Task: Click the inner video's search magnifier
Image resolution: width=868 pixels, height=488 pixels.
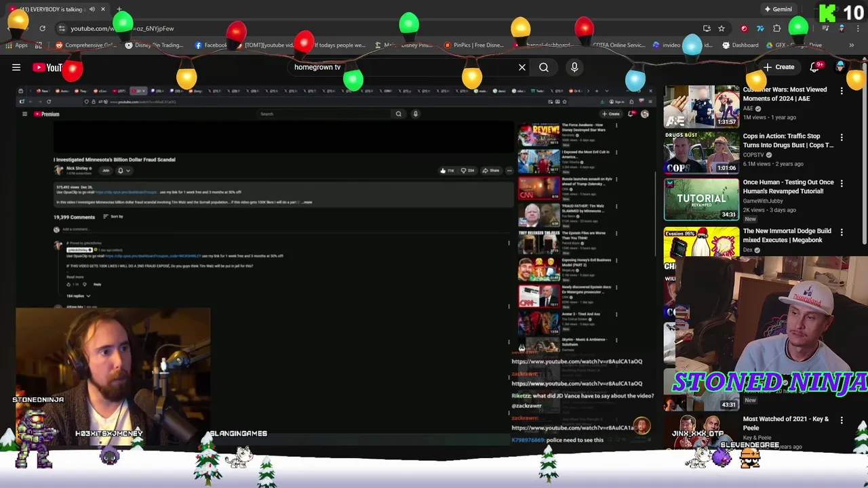Action: click(399, 114)
